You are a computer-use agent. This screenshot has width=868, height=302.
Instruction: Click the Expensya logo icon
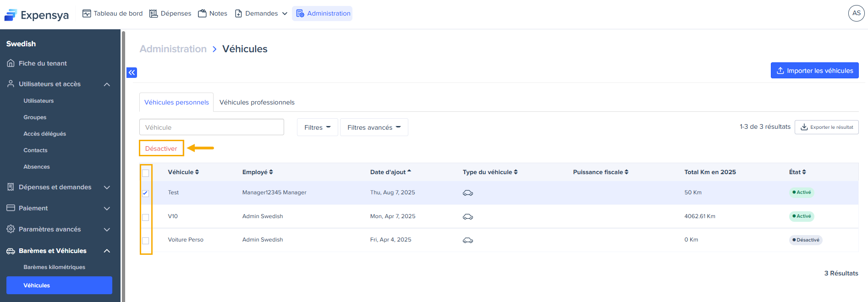(x=11, y=15)
